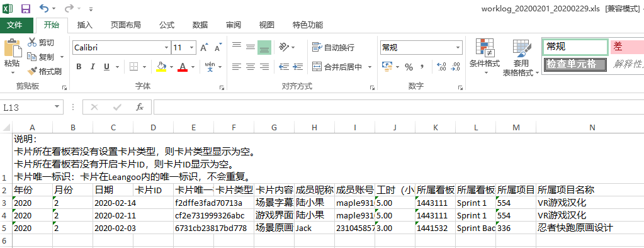Open the font size 11 dropdown

click(x=191, y=48)
